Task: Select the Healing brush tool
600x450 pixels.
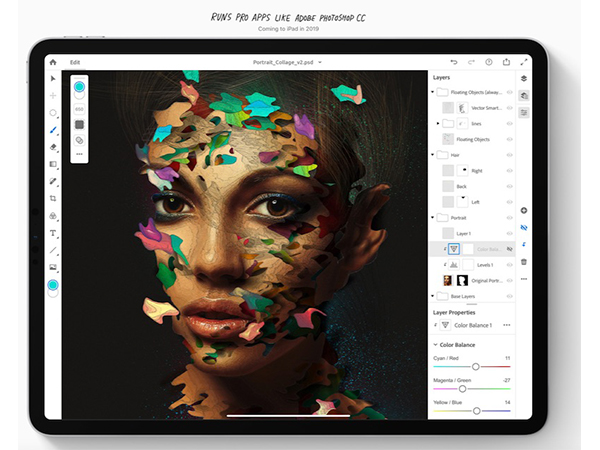Action: pos(53,181)
